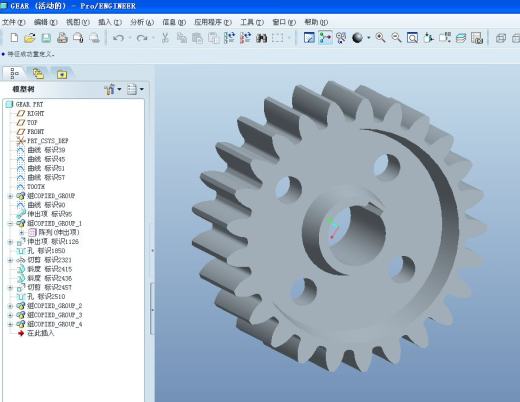Click the Zoom Out magnifier icon
This screenshot has width=520, height=402.
pyautogui.click(x=396, y=38)
